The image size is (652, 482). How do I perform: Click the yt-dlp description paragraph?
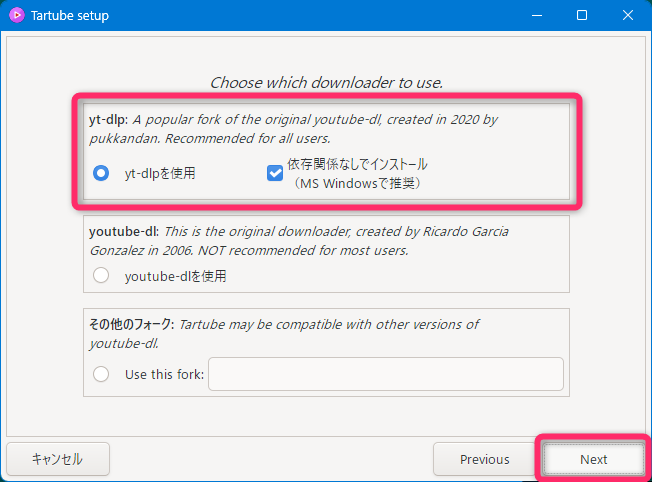[300, 129]
